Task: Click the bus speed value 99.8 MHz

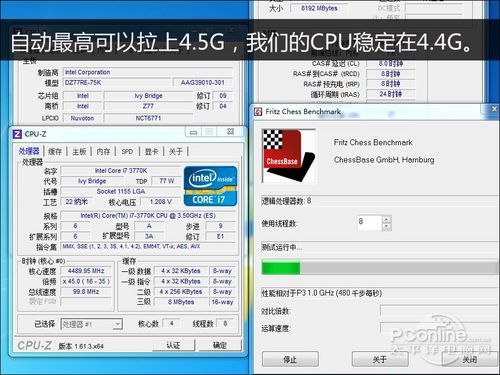Action: 86,292
